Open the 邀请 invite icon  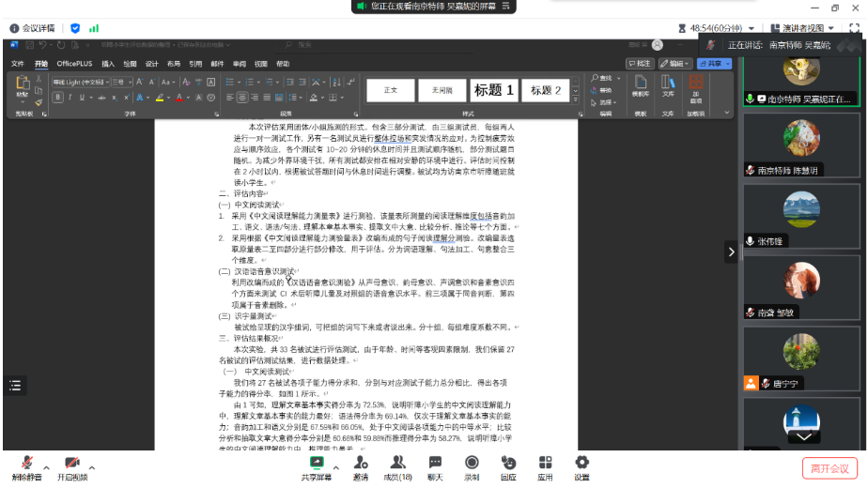click(360, 466)
